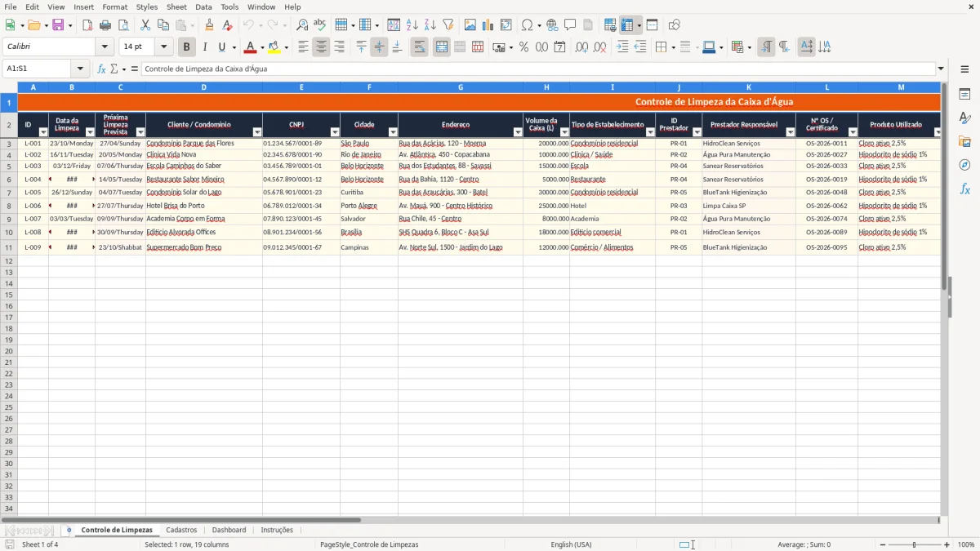Open the Format menu
This screenshot has width=980, height=551.
[114, 7]
